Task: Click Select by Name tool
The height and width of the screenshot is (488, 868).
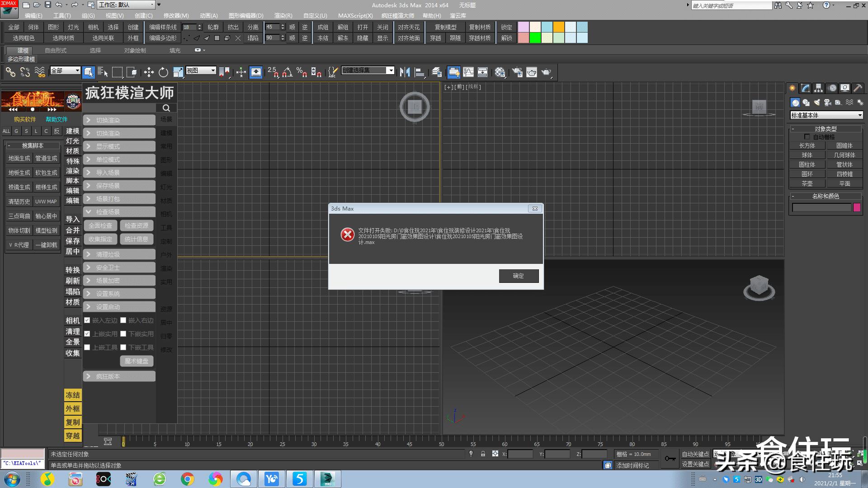Action: [x=103, y=72]
